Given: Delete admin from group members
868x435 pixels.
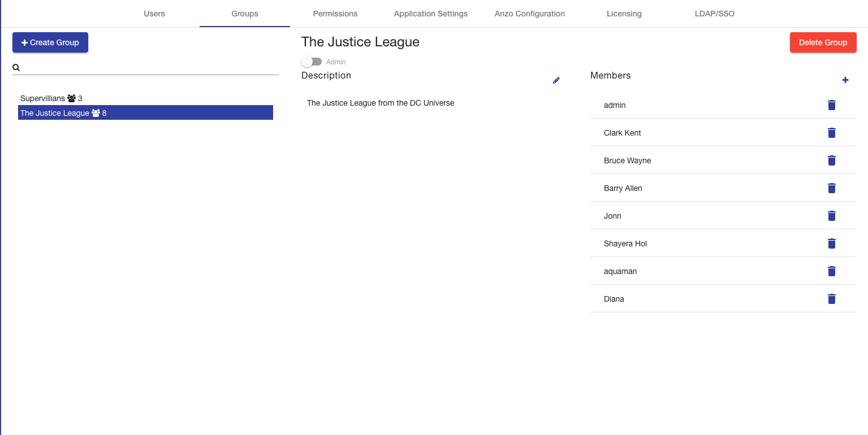Looking at the screenshot, I should pos(832,105).
